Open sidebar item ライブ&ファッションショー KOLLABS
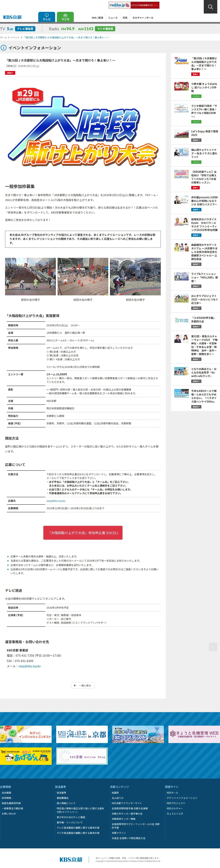 pos(204,277)
